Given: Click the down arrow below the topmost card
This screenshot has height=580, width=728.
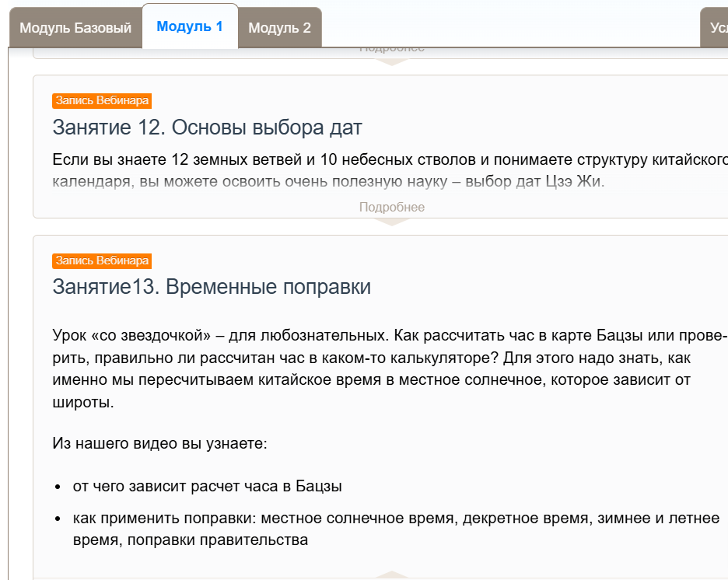Looking at the screenshot, I should [391, 62].
